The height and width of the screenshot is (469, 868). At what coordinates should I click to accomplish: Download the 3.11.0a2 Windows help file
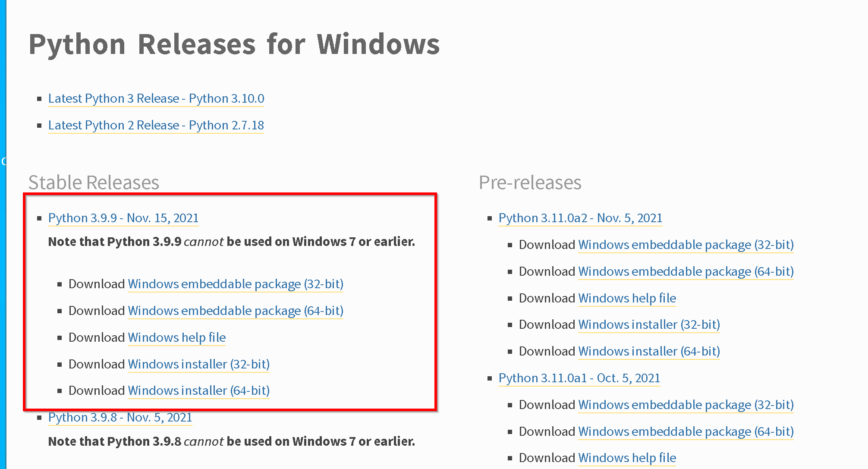point(627,298)
